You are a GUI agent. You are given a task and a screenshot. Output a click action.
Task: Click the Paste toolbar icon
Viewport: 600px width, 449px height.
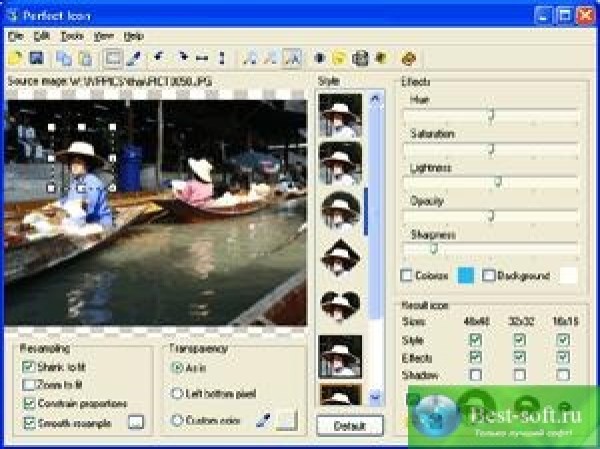[85, 59]
